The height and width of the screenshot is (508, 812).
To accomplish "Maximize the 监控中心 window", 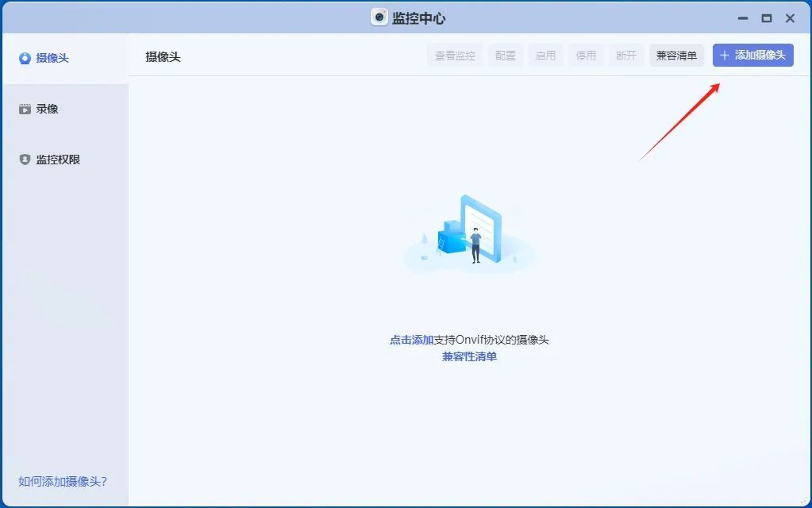I will click(x=766, y=18).
